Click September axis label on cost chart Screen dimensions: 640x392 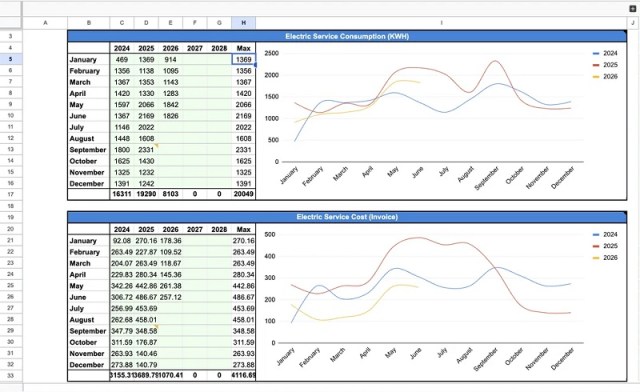(486, 360)
